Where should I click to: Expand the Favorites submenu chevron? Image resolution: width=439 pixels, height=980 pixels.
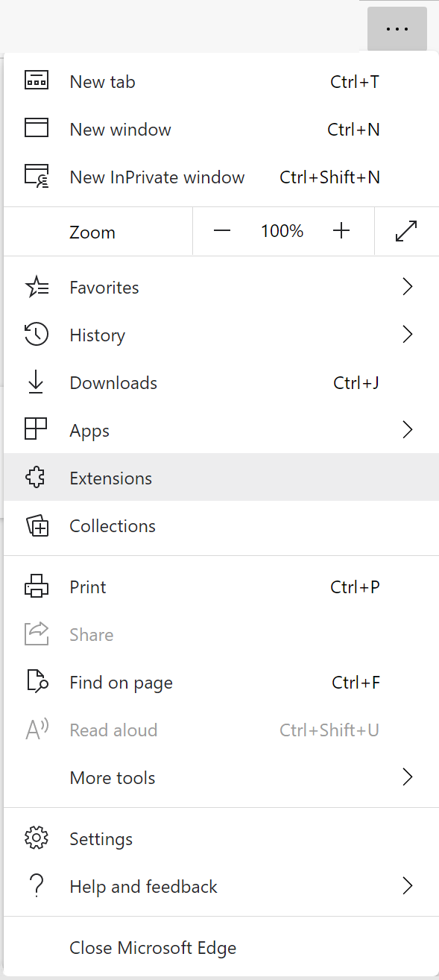(x=407, y=287)
